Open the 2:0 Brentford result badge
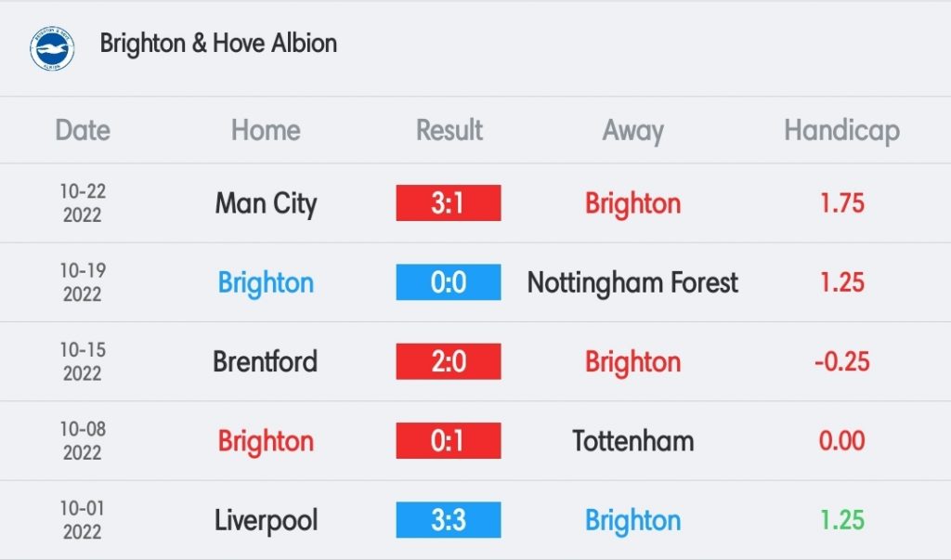This screenshot has width=951, height=560. pos(449,361)
